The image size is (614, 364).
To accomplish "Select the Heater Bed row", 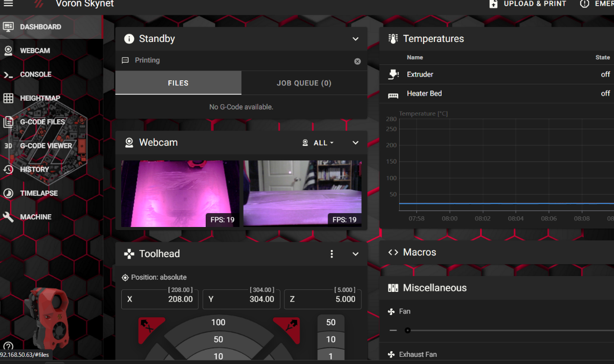I will tap(497, 94).
